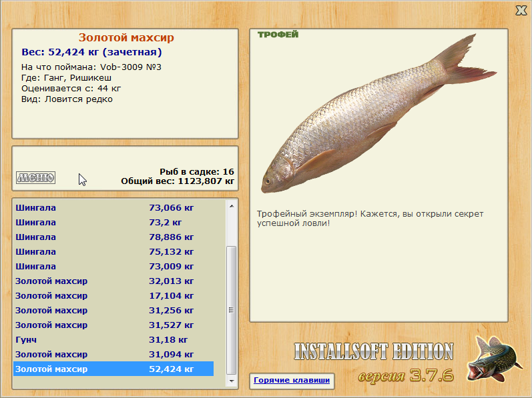
Task: Click the Трофейный экземпляр description text
Action: tap(370, 219)
